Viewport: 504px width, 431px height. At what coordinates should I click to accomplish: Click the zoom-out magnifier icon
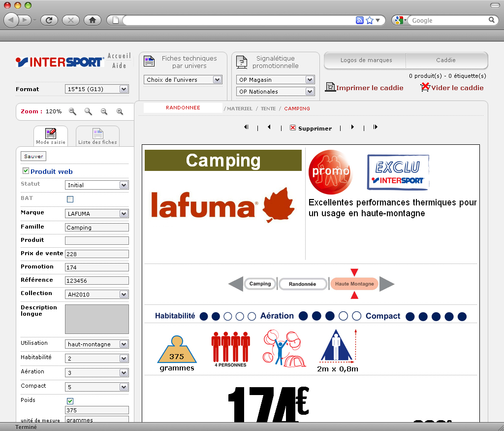click(104, 112)
